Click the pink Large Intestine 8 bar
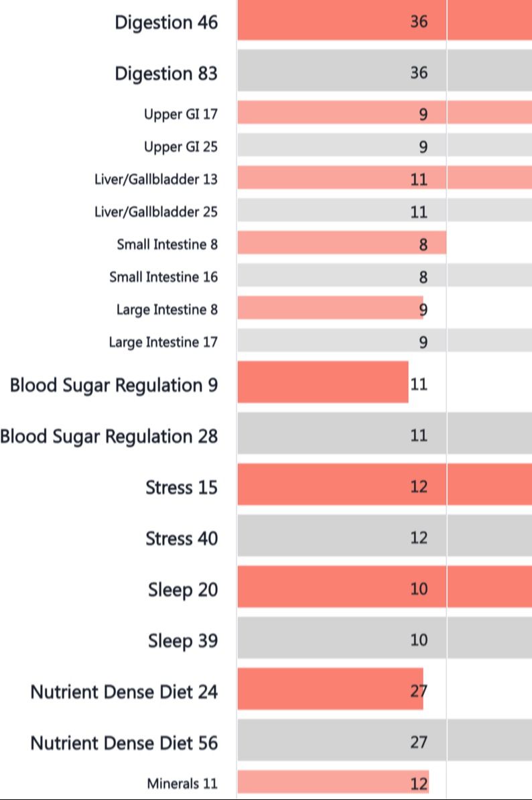 tap(330, 309)
